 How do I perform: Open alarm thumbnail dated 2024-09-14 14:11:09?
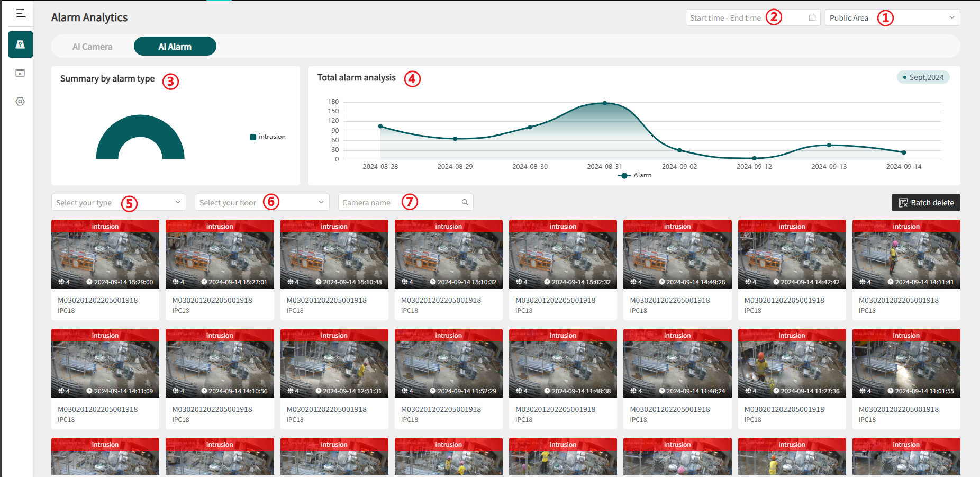[x=105, y=363]
